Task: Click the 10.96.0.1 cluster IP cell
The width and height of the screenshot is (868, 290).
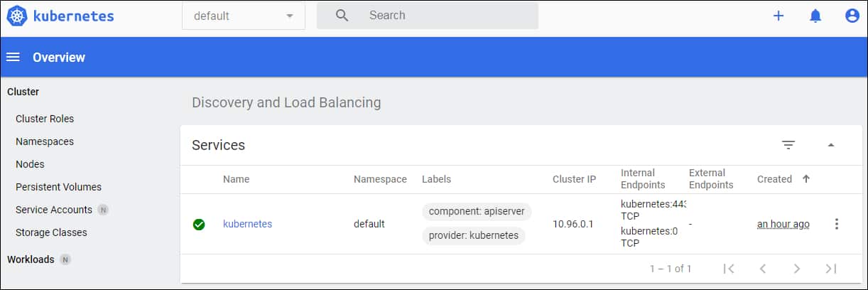Action: 573,224
